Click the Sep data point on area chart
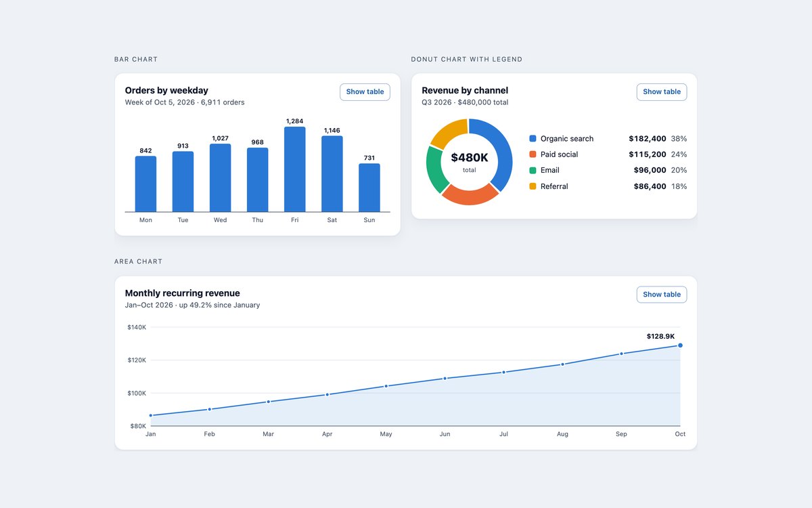This screenshot has height=508, width=812. (621, 354)
